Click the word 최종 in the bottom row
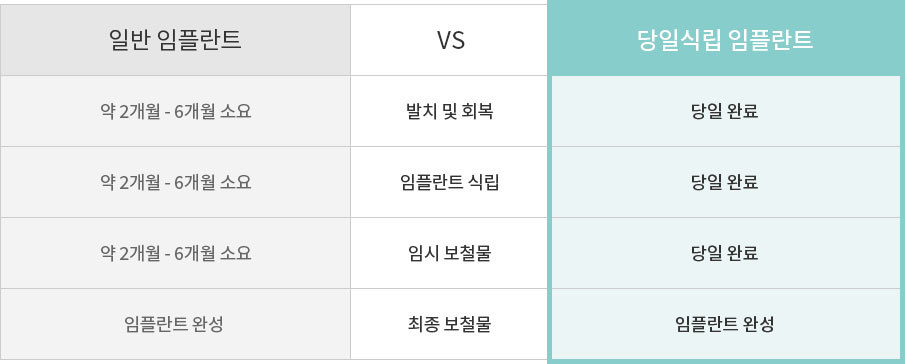 point(421,324)
